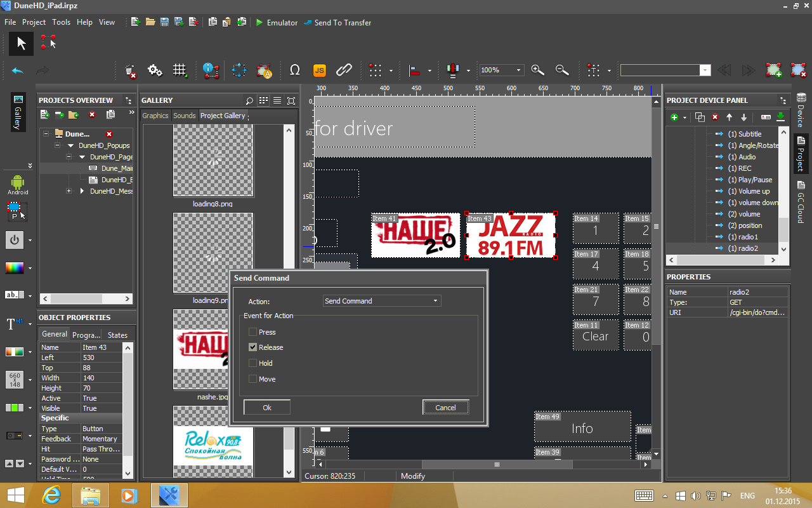Select the JAZZ 89.1FM button on the canvas

pyautogui.click(x=511, y=235)
